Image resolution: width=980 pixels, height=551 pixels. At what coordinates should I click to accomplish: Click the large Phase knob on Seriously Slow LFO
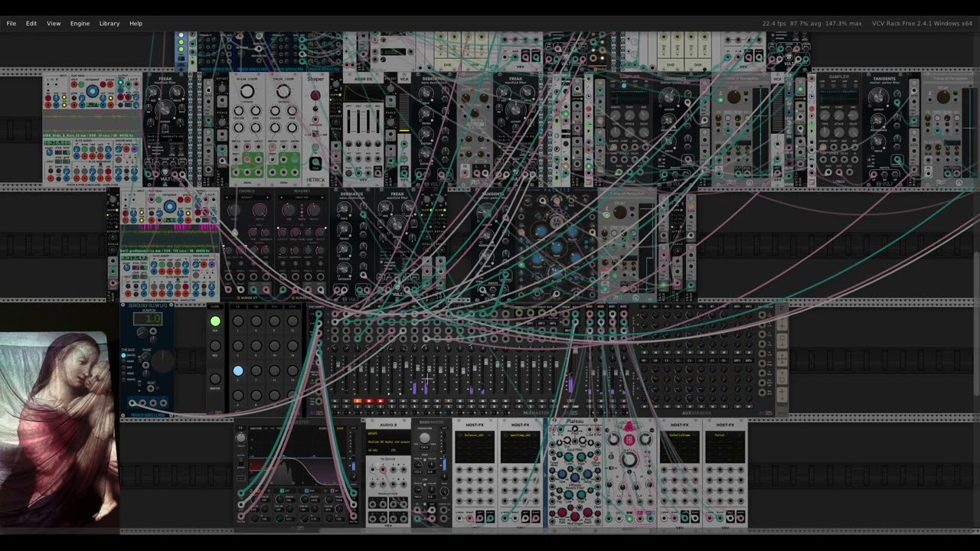coord(162,361)
